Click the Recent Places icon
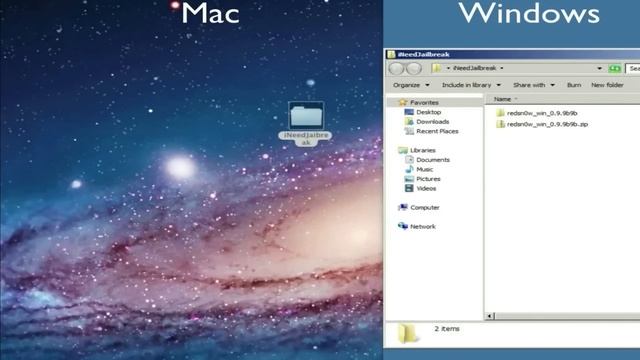The height and width of the screenshot is (360, 640). point(409,131)
